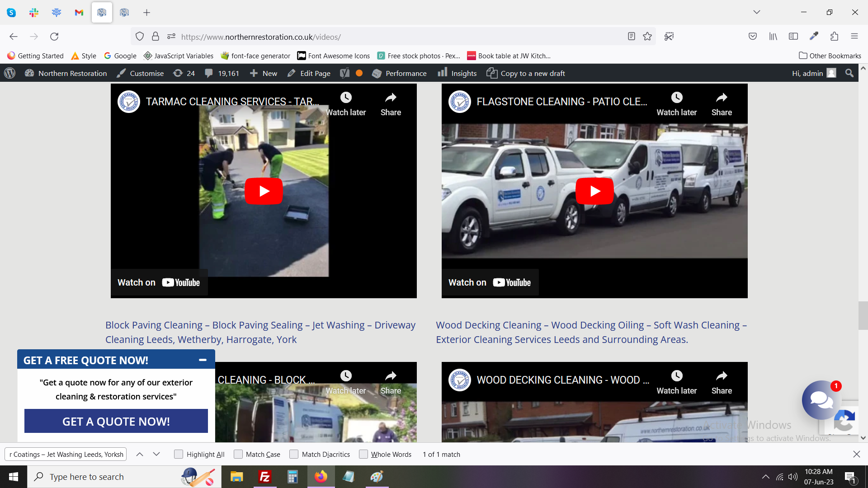This screenshot has width=868, height=488.
Task: Play the Flagstone Cleaning YouTube video
Action: click(x=594, y=191)
